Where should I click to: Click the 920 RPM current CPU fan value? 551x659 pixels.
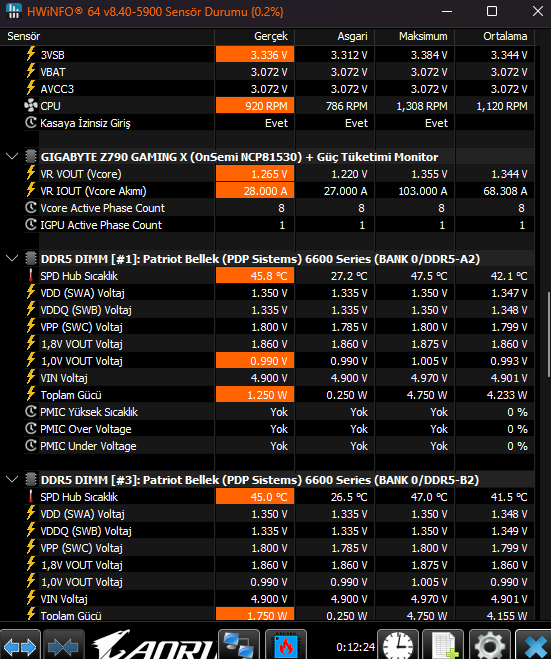tap(255, 105)
